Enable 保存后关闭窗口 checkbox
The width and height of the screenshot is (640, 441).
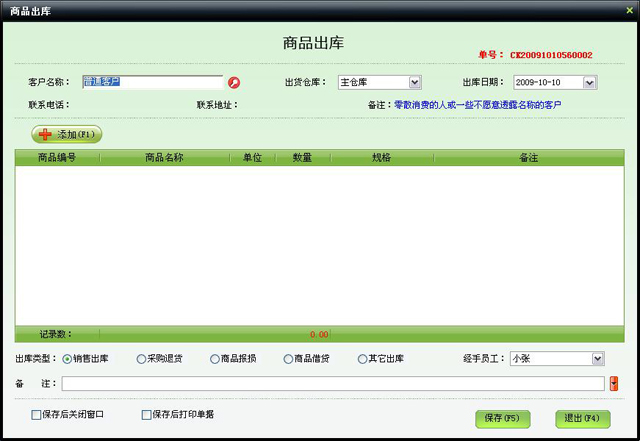click(37, 414)
